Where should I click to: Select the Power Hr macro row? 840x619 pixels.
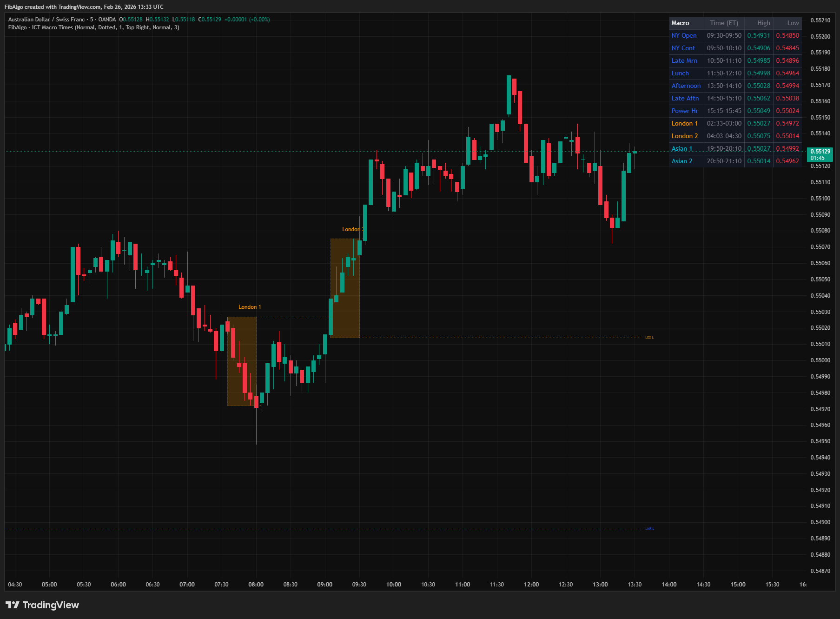(684, 111)
